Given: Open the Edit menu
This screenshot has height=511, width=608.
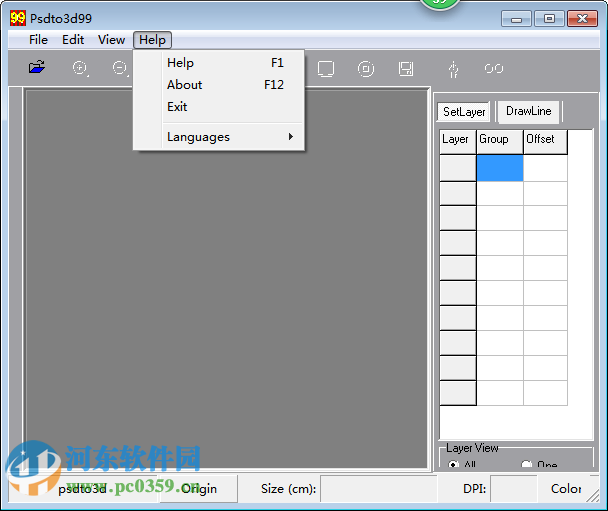Looking at the screenshot, I should tap(73, 40).
